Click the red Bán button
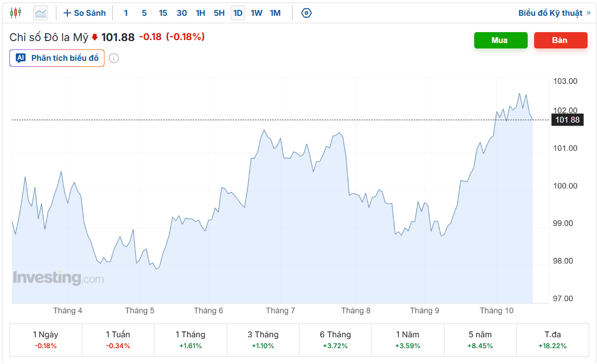597x364 pixels. click(560, 41)
